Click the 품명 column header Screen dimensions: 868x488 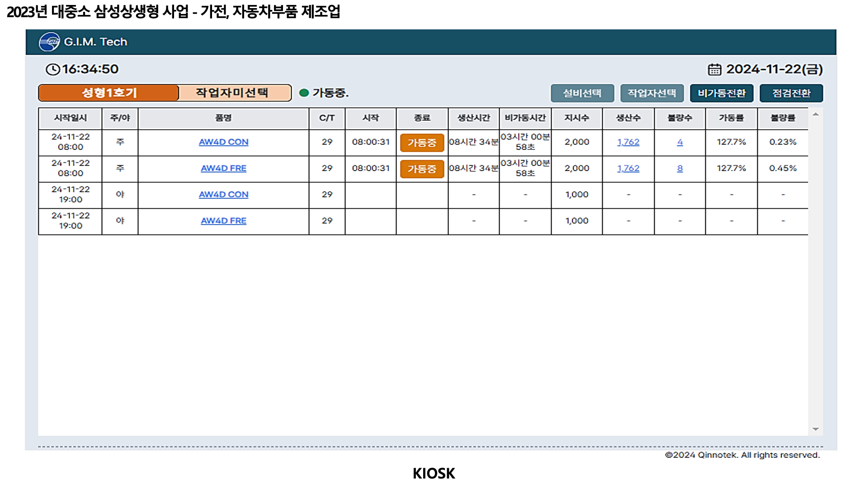(223, 118)
